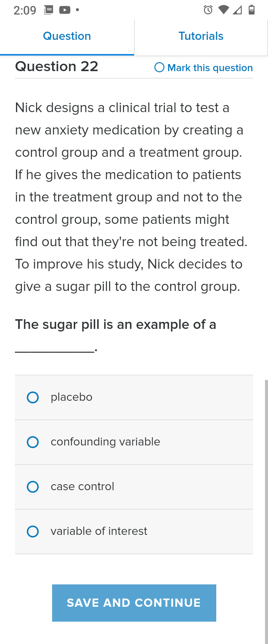The image size is (268, 644).
Task: Switch to the Tutorials tab
Action: tap(201, 37)
